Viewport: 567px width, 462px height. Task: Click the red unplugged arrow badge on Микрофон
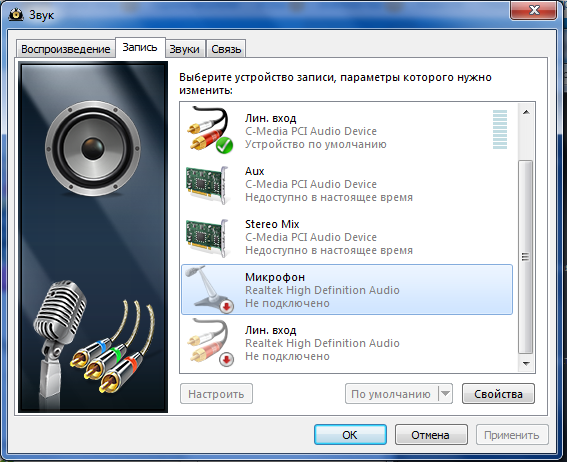227,307
